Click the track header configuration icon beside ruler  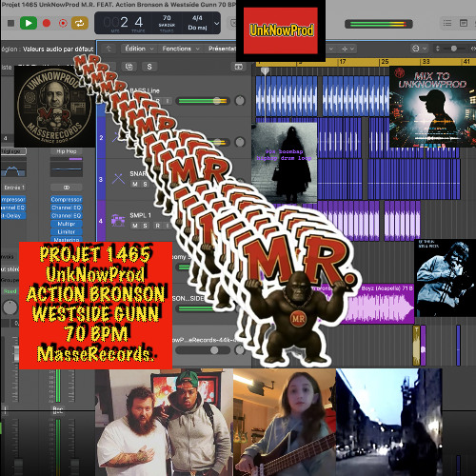click(x=238, y=67)
